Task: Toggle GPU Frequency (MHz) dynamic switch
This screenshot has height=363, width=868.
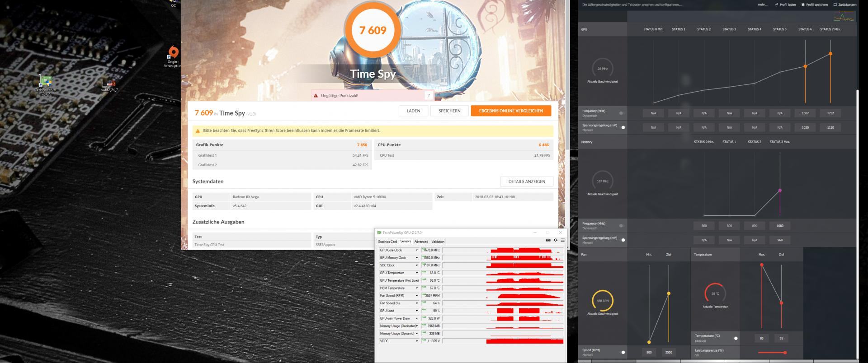Action: click(x=622, y=113)
